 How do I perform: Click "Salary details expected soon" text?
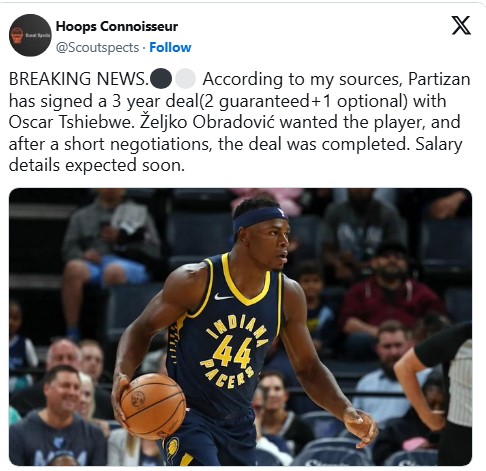(x=235, y=154)
